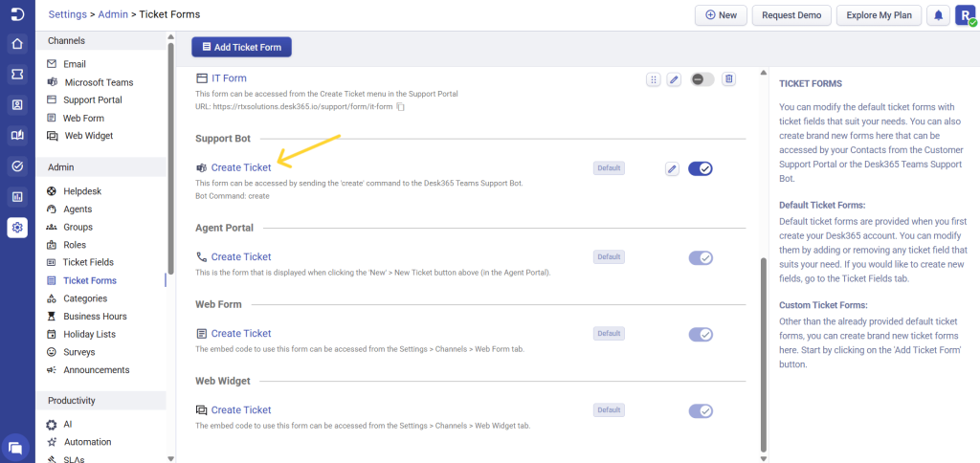Edit the Support Bot Create Ticket form
The width and height of the screenshot is (980, 463).
click(x=672, y=168)
